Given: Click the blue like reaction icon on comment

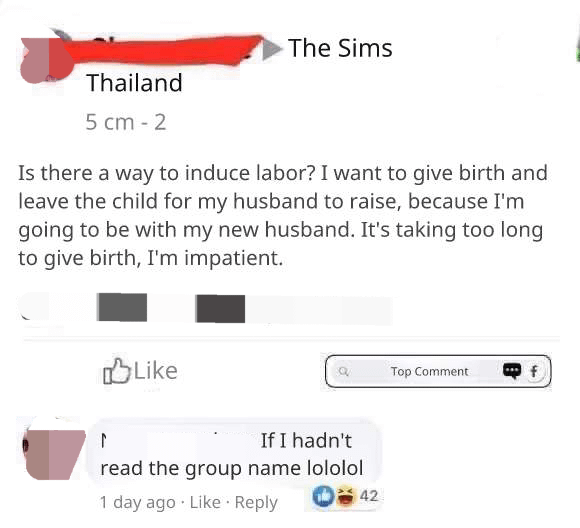Looking at the screenshot, I should (x=323, y=496).
